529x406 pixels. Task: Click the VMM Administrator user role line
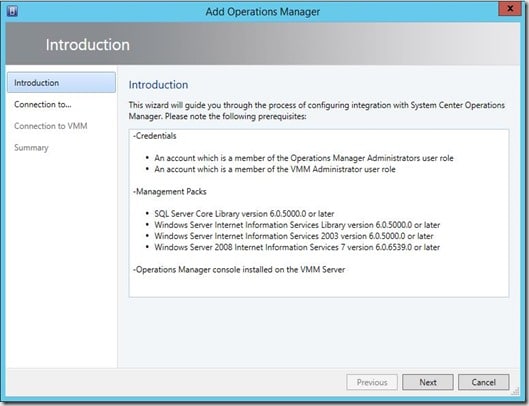275,169
